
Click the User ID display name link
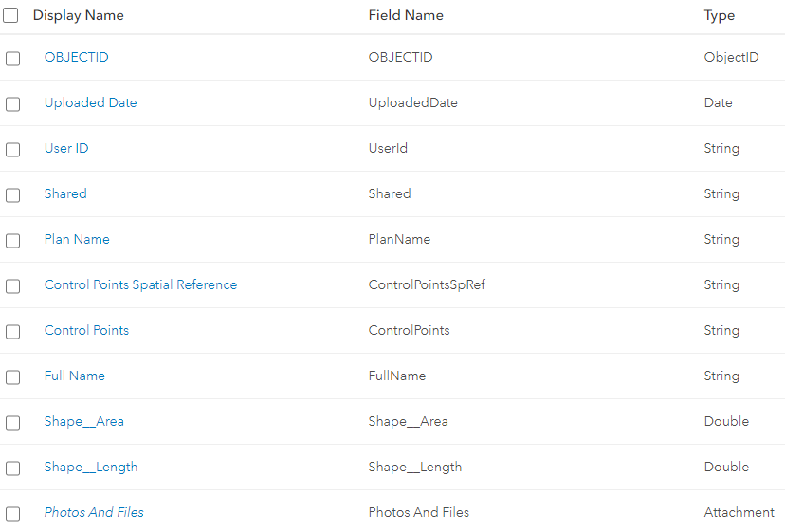66,148
